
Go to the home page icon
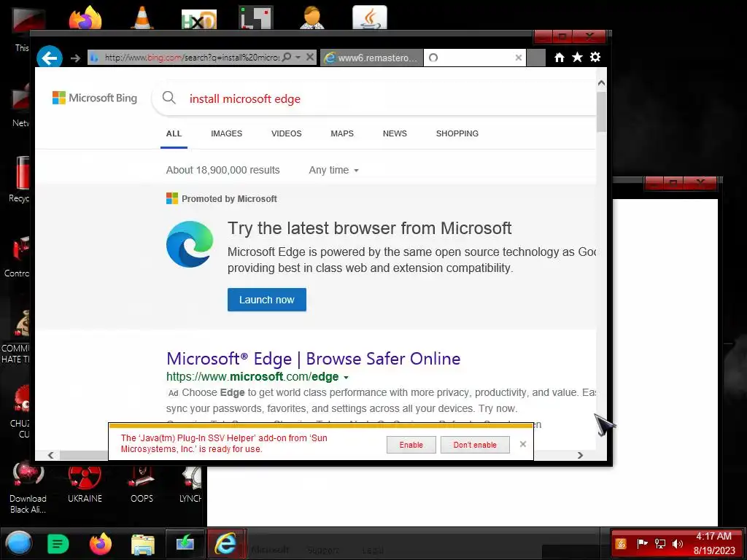pyautogui.click(x=560, y=58)
